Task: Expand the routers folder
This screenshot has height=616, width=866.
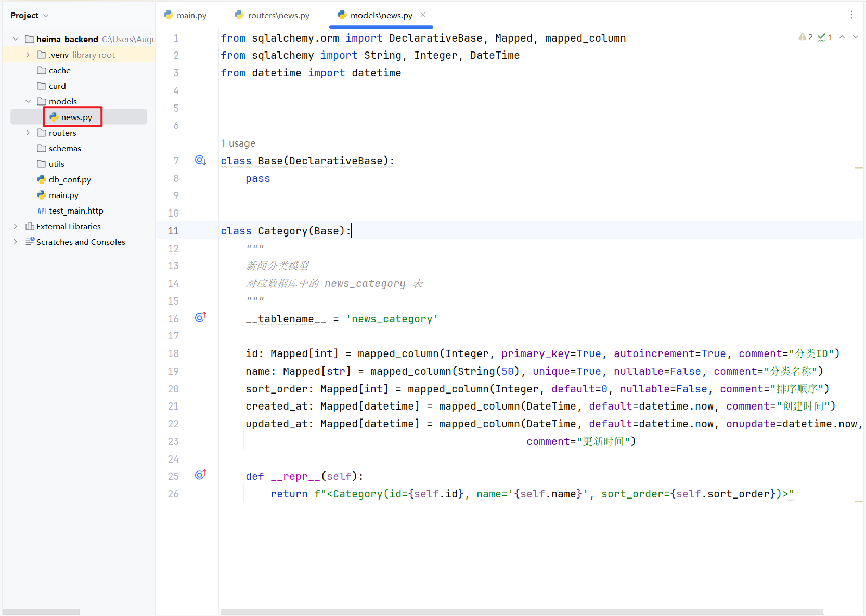Action: [28, 133]
